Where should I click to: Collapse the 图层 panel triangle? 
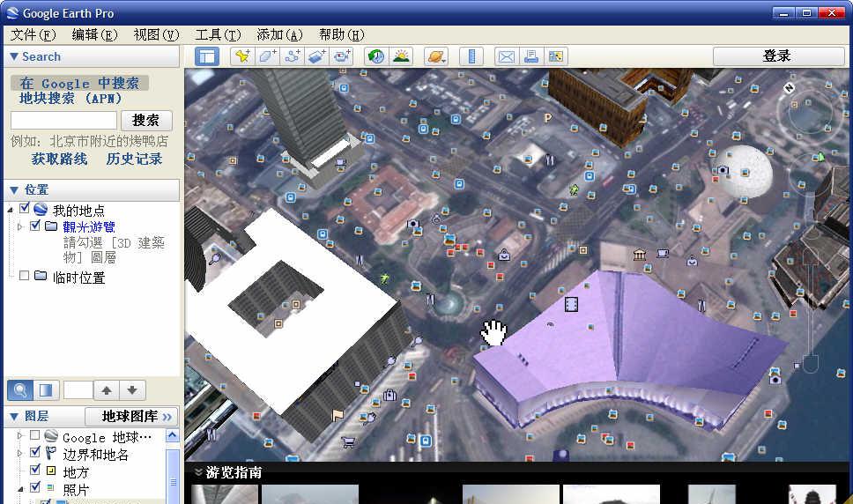click(x=14, y=417)
